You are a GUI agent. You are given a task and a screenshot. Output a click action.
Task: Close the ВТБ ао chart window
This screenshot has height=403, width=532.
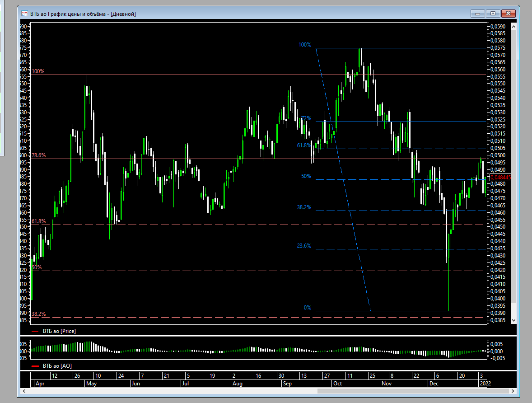(508, 14)
